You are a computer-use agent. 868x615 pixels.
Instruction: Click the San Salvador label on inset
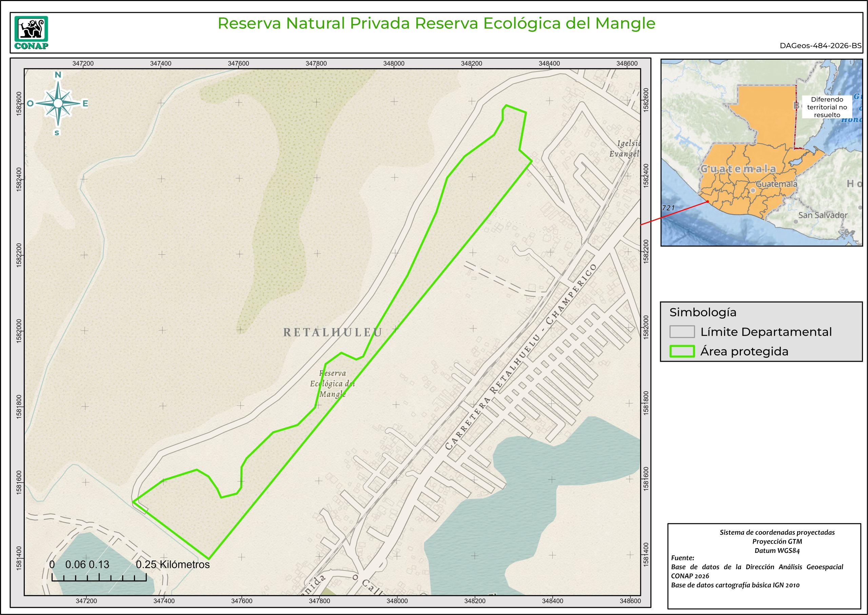point(823,215)
